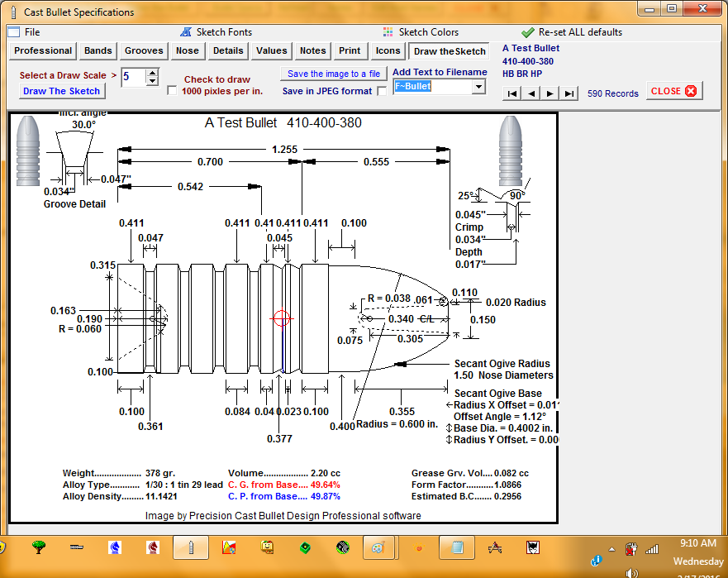The image size is (728, 578).
Task: Show the Values tab
Action: pos(272,50)
